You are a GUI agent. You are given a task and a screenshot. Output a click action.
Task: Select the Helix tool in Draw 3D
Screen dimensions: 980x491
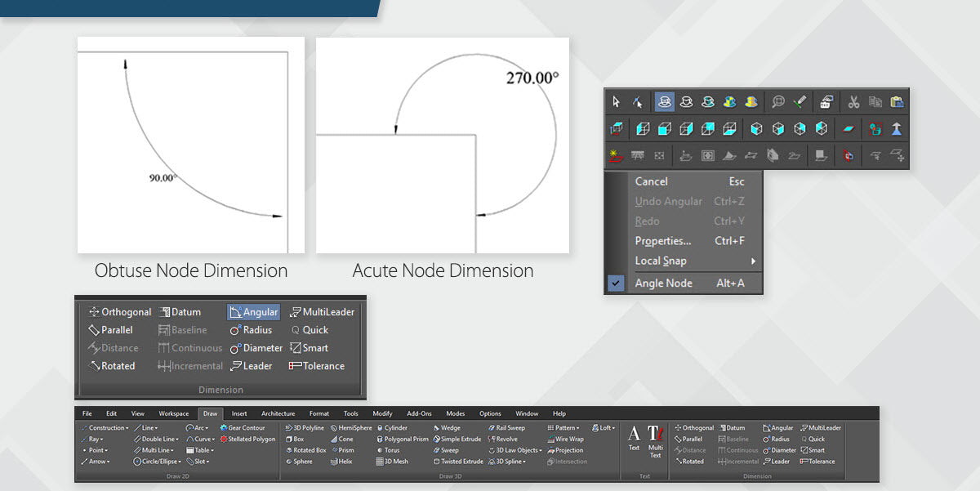341,462
